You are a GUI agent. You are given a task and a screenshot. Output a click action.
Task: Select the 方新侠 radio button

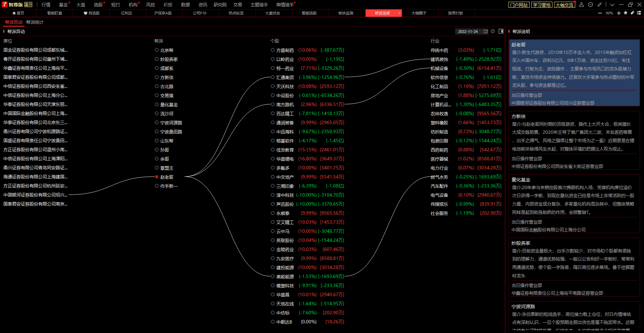[x=157, y=77]
